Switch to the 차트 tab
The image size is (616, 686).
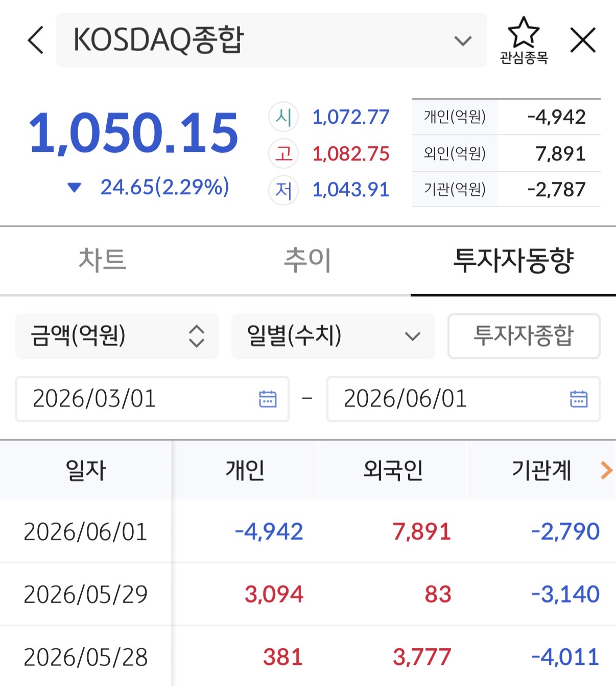(102, 260)
